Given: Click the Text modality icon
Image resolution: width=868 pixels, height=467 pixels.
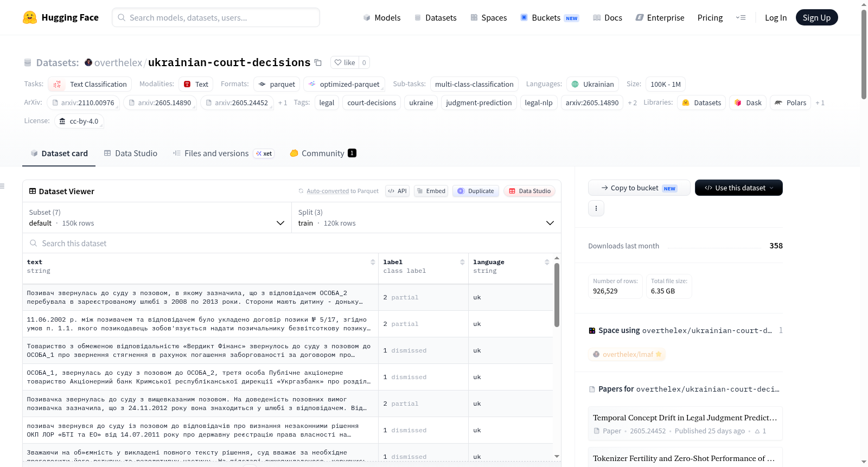Looking at the screenshot, I should (x=187, y=84).
